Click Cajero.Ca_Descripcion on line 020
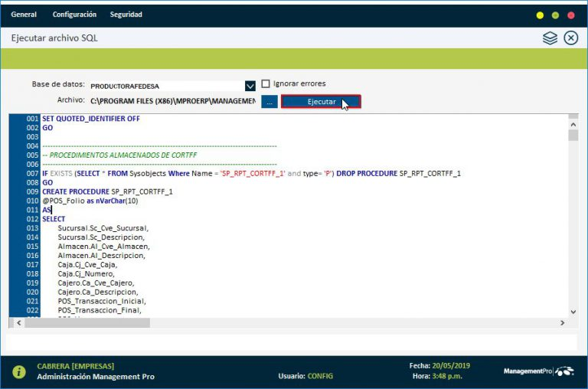The height and width of the screenshot is (389, 588). [x=98, y=292]
